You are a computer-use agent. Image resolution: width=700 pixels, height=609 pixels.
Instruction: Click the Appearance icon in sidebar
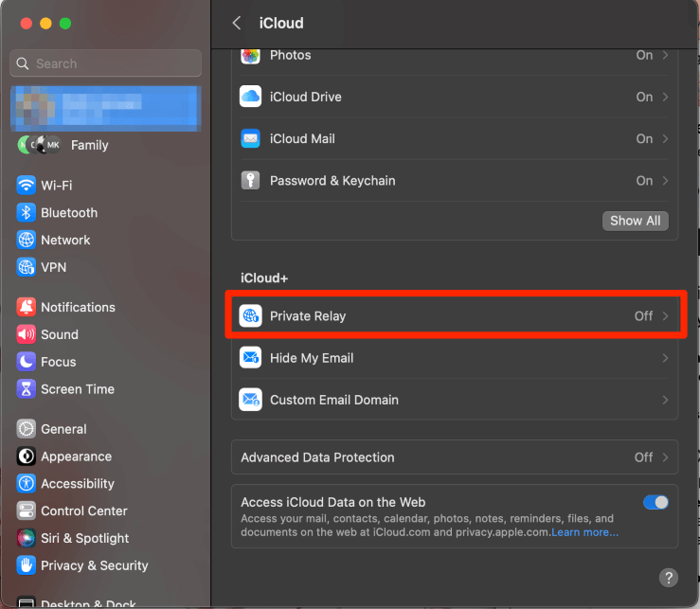pos(27,457)
